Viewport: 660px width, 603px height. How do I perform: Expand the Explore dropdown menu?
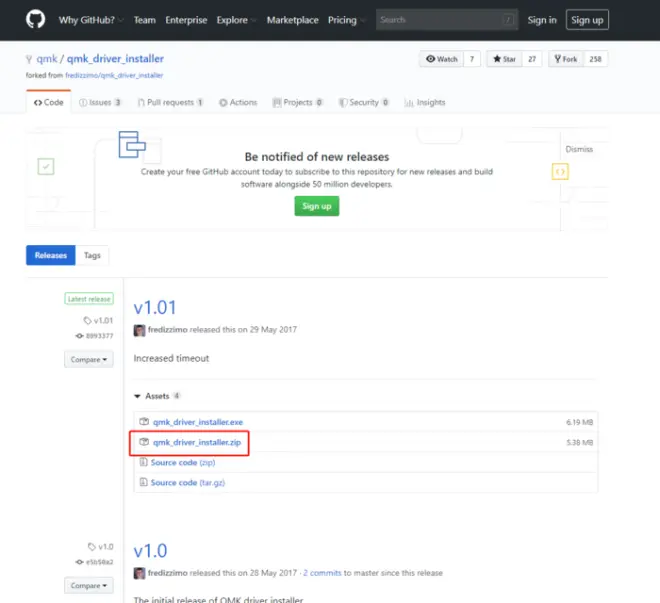coord(236,20)
